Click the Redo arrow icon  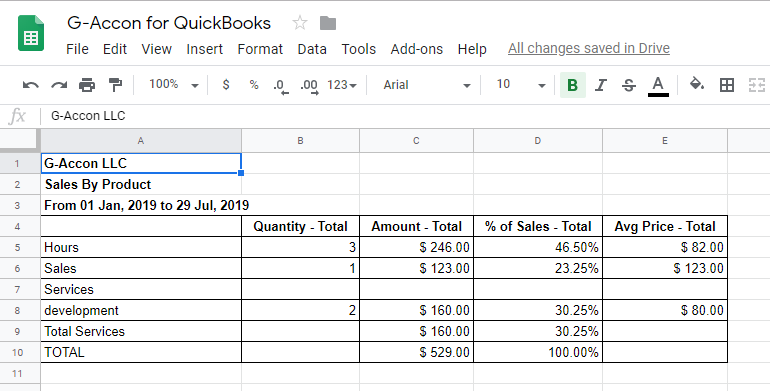[x=59, y=85]
